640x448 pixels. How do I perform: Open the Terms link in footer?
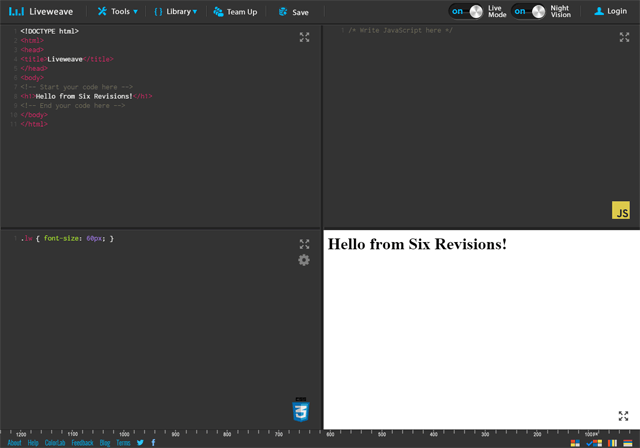(x=123, y=443)
